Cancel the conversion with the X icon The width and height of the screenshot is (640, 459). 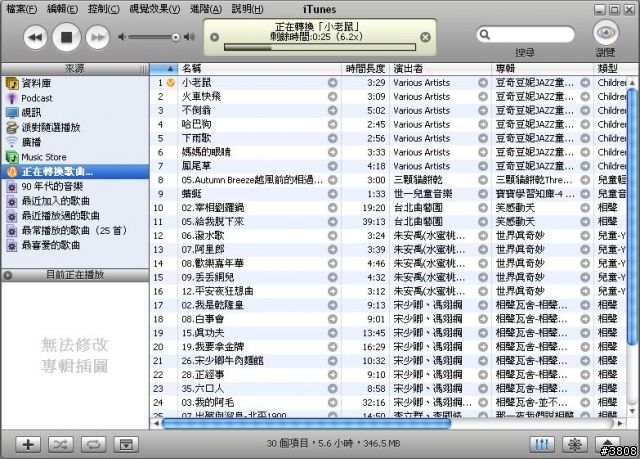425,37
